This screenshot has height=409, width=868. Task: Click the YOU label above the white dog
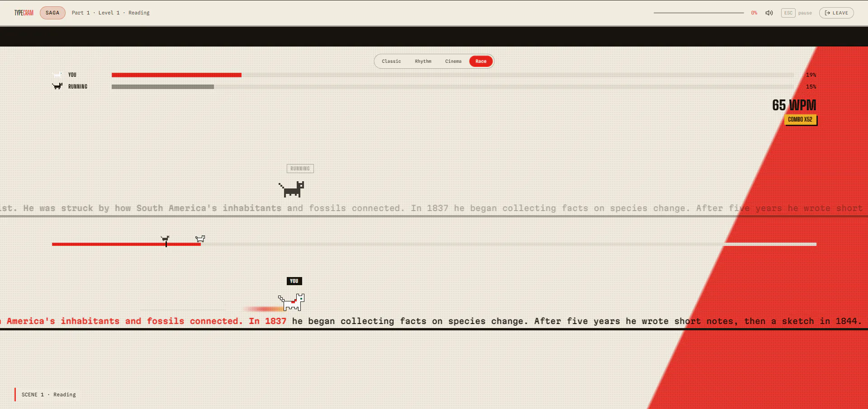point(294,281)
